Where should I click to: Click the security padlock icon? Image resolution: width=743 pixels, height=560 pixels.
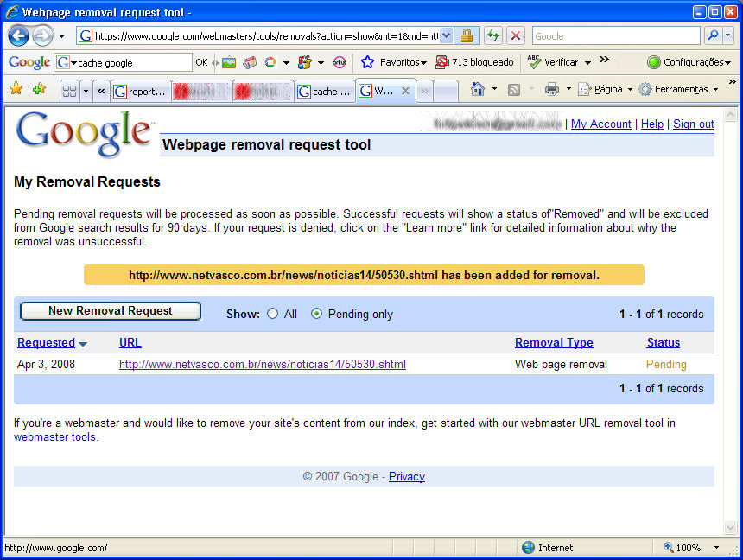[x=467, y=36]
